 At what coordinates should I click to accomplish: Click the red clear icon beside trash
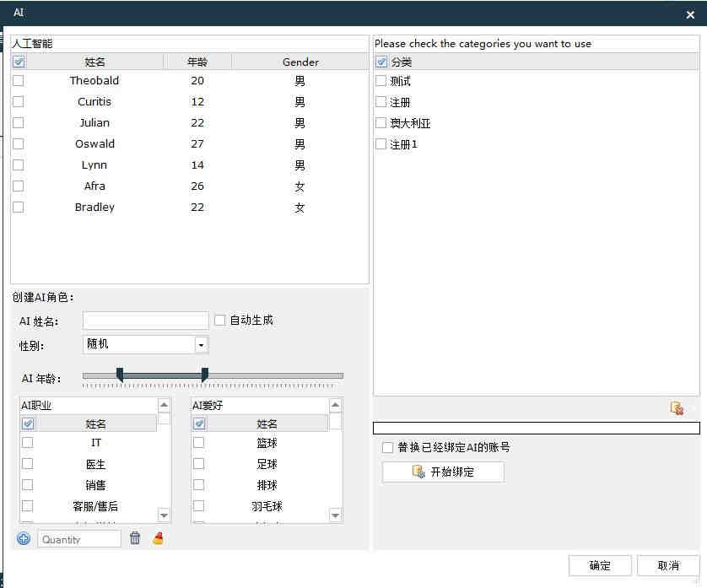(x=159, y=538)
